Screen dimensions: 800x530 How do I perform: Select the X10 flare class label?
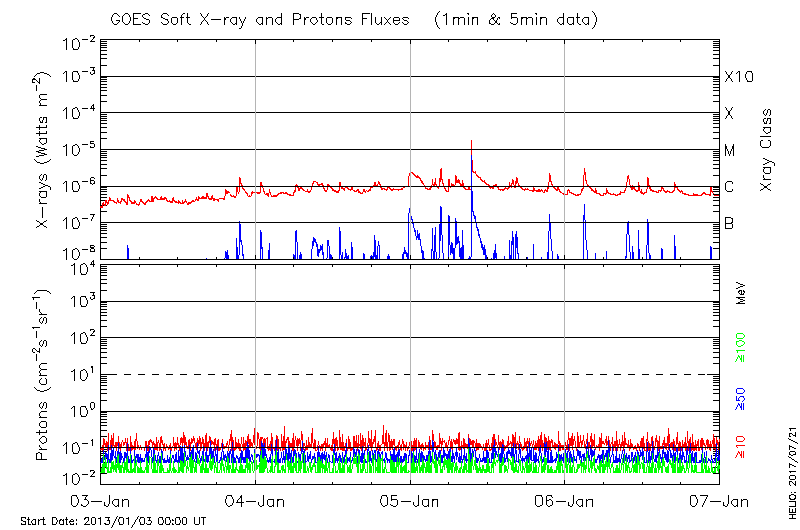point(738,77)
